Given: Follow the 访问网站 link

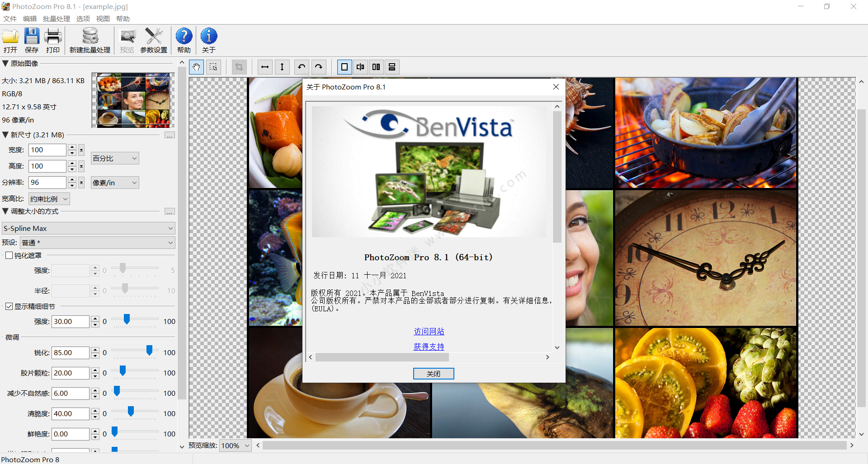Looking at the screenshot, I should coord(429,332).
